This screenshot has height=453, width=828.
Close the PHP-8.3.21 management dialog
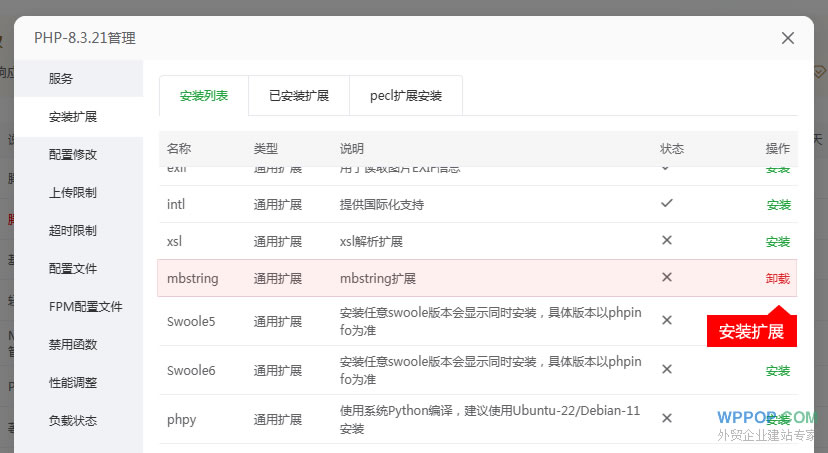click(787, 38)
